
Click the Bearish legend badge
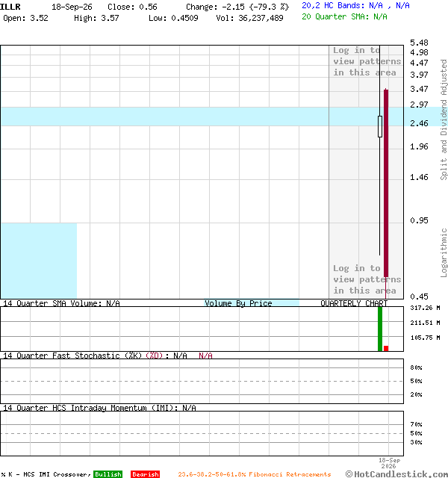[x=146, y=474]
